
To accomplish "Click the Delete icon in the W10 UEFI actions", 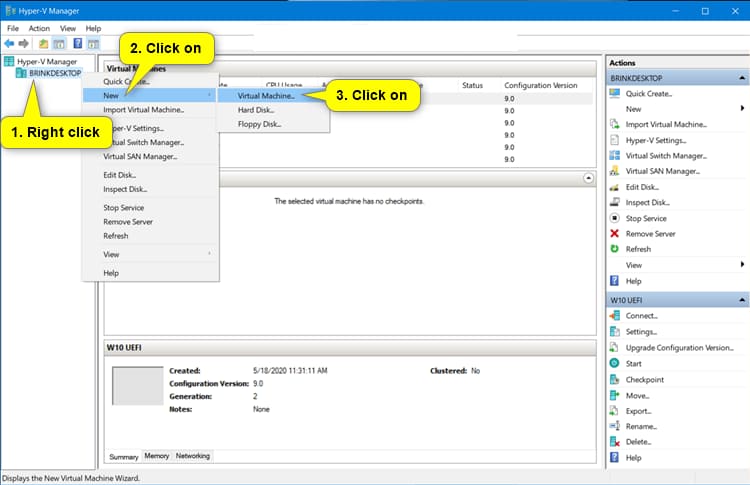I will [615, 442].
